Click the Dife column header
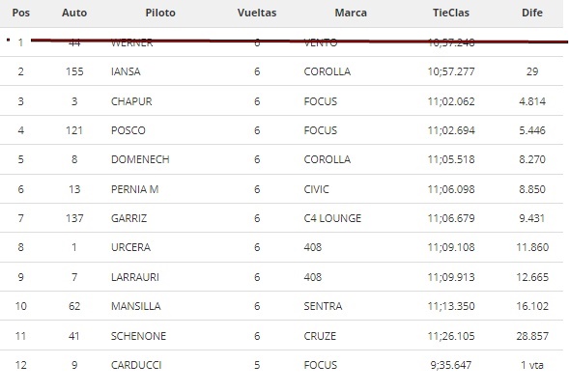Viewport: 569px width, 392px height. tap(532, 13)
